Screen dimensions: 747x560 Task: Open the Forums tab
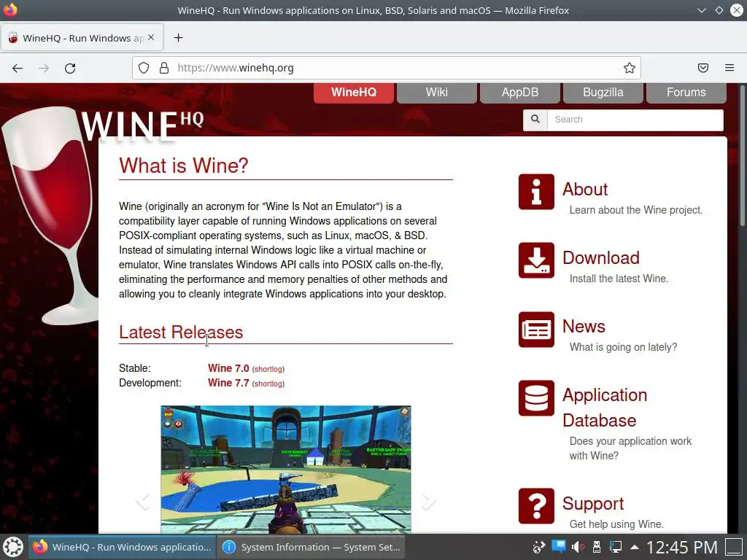pos(686,93)
